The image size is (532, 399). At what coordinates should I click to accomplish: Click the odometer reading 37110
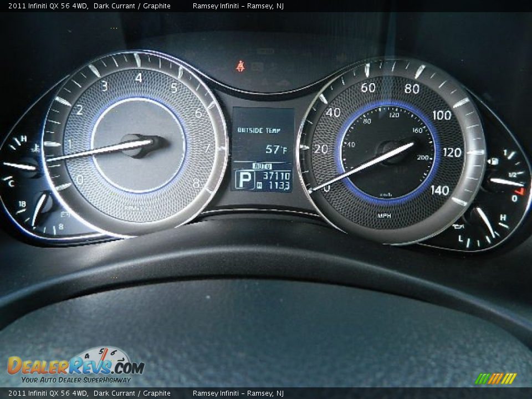(x=277, y=176)
